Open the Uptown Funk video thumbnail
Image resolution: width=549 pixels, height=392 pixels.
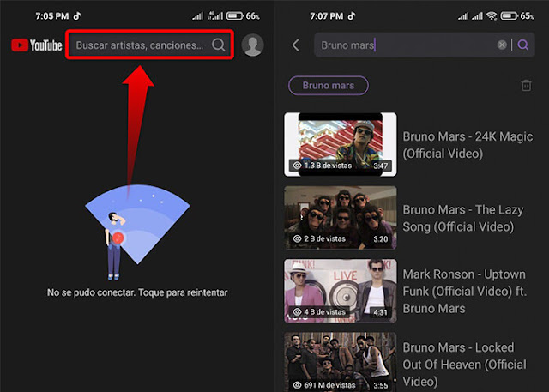click(340, 291)
